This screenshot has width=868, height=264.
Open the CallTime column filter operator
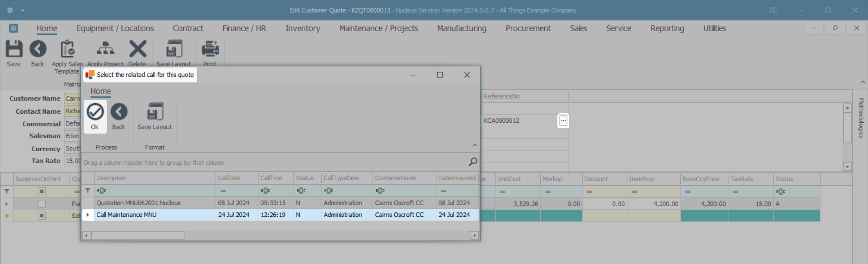coord(266,191)
